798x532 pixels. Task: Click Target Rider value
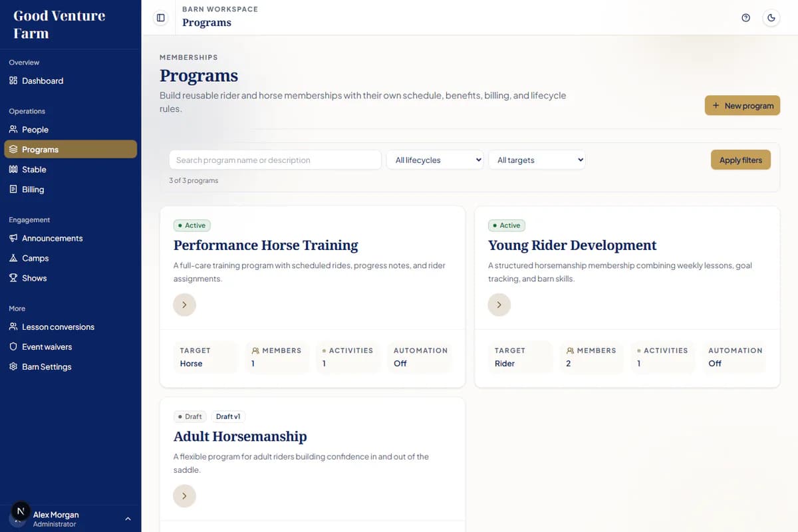pos(505,364)
